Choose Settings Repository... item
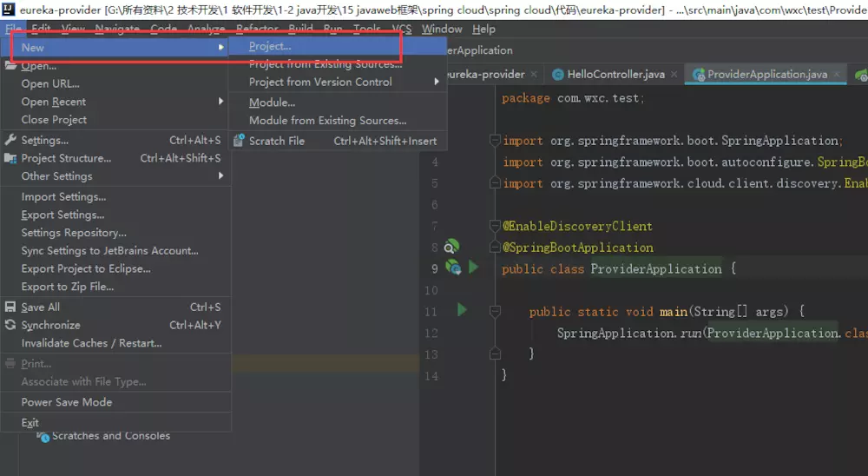The image size is (868, 476). point(115,233)
